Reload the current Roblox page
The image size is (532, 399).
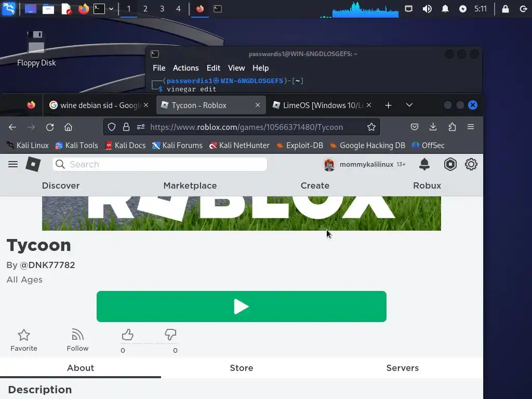pyautogui.click(x=50, y=127)
